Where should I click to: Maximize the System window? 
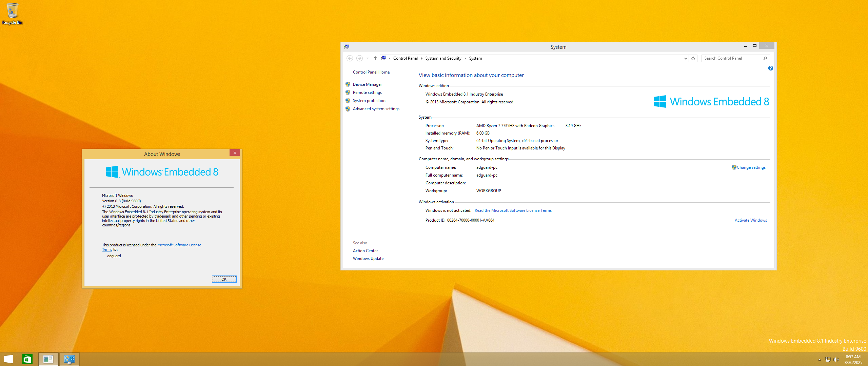tap(755, 46)
